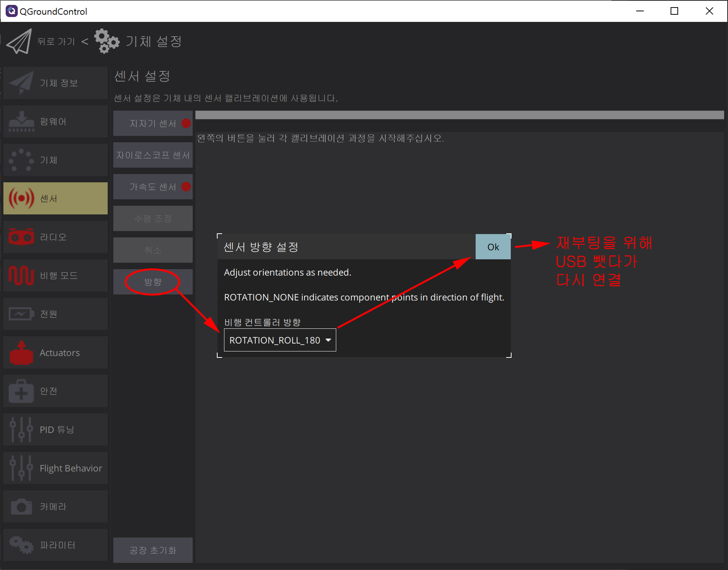The width and height of the screenshot is (728, 570).
Task: Click the calibration progress bar
Action: [x=459, y=115]
